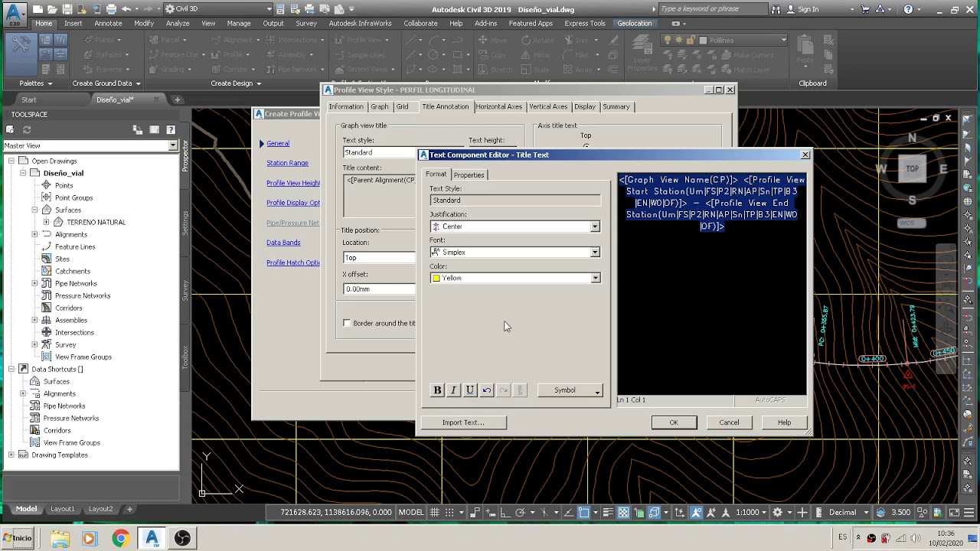Click the TOP face of the ViewCube
The height and width of the screenshot is (551, 980).
(x=912, y=168)
